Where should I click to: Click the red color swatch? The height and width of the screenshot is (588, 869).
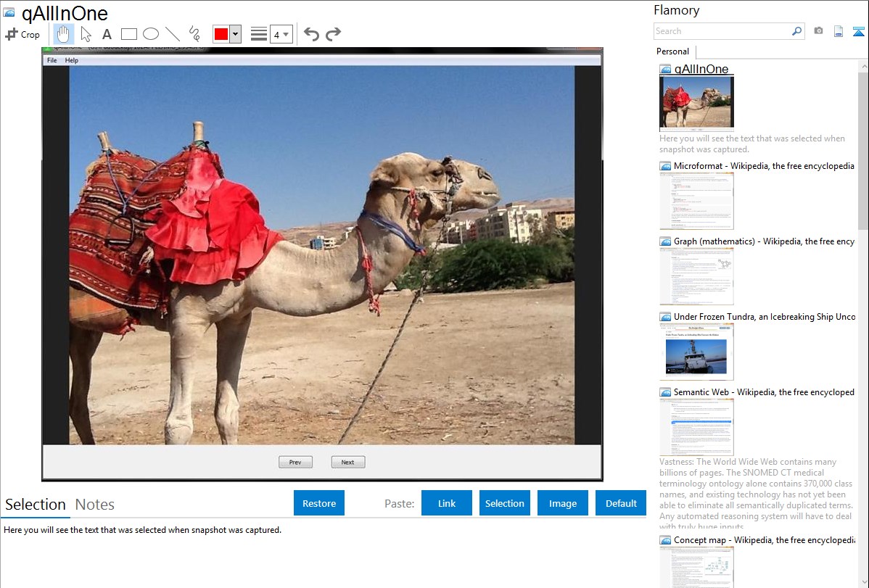[221, 34]
